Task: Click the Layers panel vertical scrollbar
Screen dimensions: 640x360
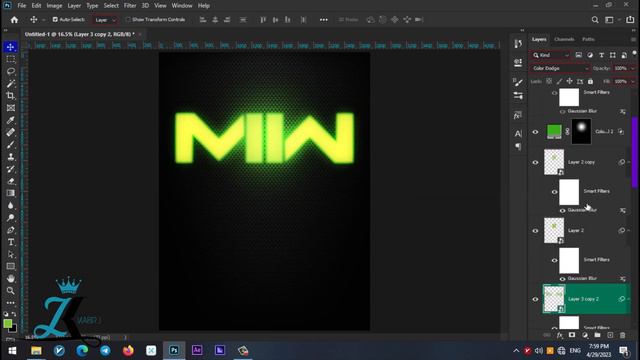Action: 634,153
